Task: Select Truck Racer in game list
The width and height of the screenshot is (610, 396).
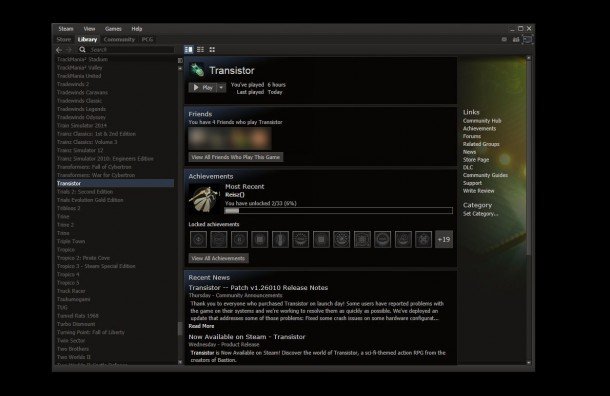Action: click(x=71, y=291)
